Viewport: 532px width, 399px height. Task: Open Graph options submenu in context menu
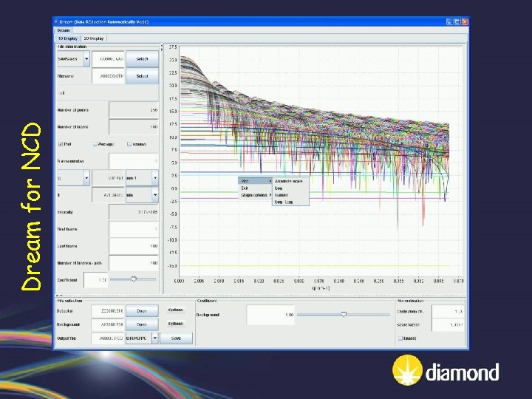point(254,195)
